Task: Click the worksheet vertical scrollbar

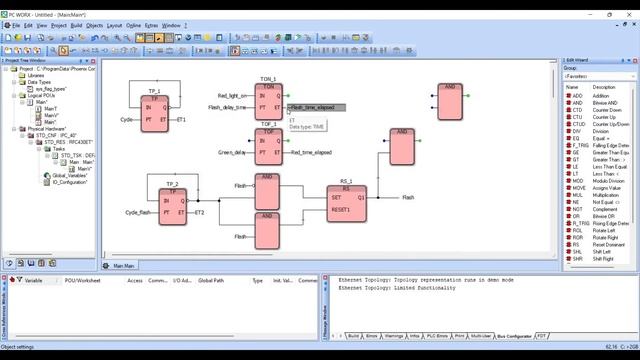Action: click(553, 84)
